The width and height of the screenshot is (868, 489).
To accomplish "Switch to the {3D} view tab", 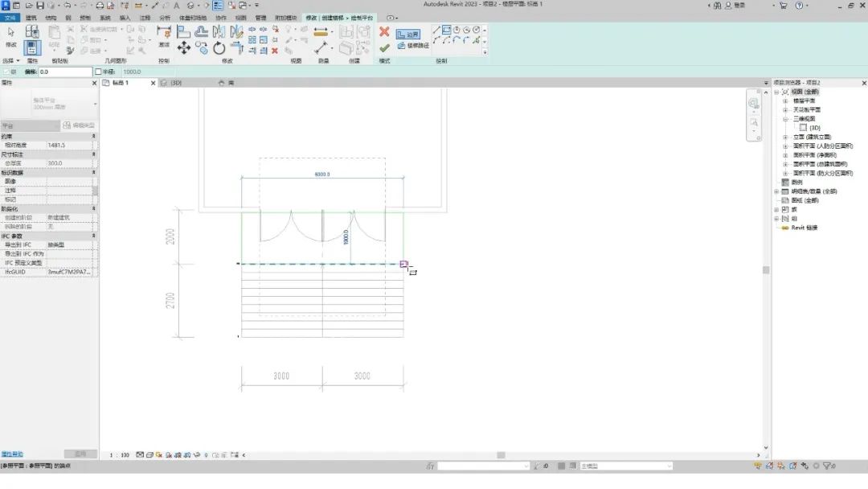I will click(176, 83).
